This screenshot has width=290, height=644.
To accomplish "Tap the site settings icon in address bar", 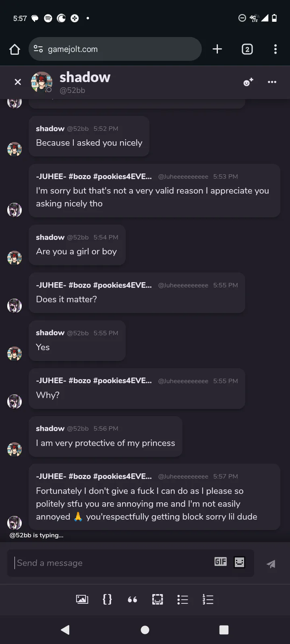I will click(38, 49).
